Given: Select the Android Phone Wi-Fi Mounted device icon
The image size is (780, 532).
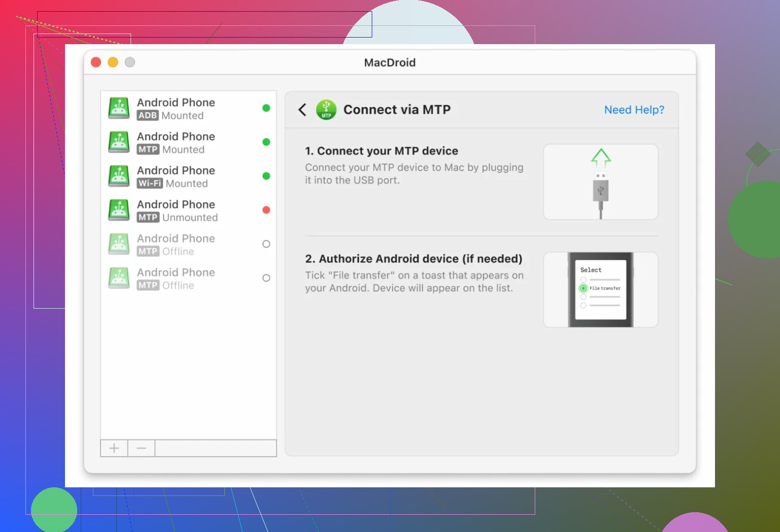Looking at the screenshot, I should coord(119,176).
